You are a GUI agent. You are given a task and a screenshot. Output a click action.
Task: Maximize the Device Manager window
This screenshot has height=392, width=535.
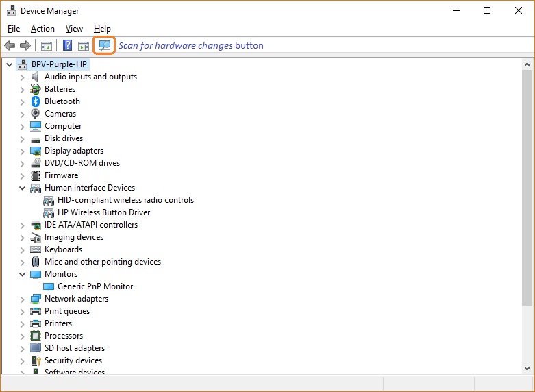(x=487, y=10)
